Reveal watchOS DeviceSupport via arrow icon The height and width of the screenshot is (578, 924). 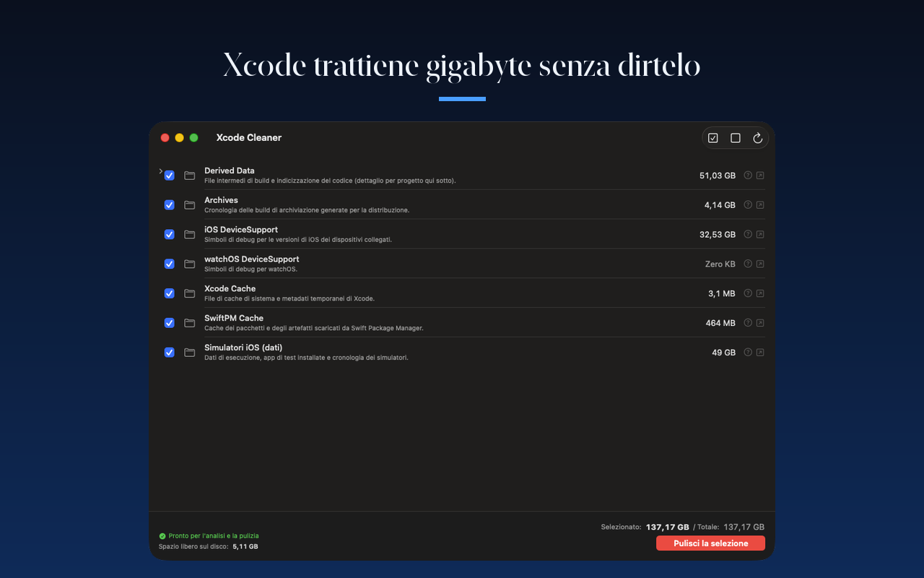click(x=760, y=264)
